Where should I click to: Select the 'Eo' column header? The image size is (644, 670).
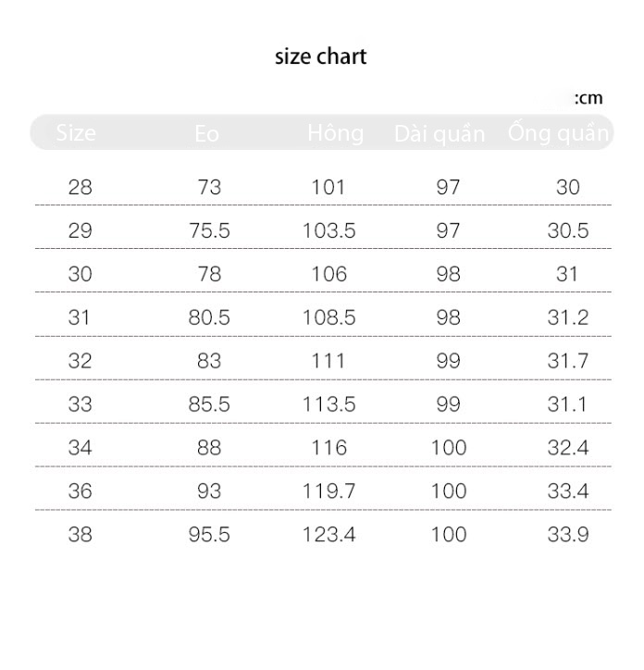pyautogui.click(x=207, y=133)
